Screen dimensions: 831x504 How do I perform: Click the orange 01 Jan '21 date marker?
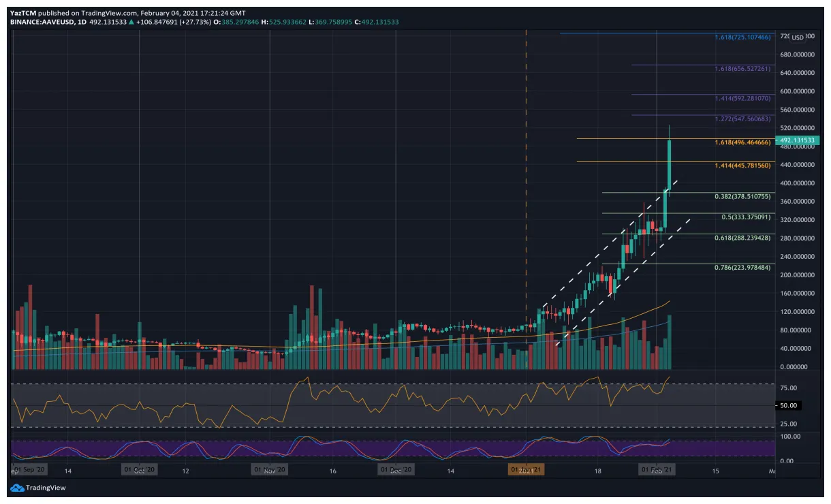[527, 470]
